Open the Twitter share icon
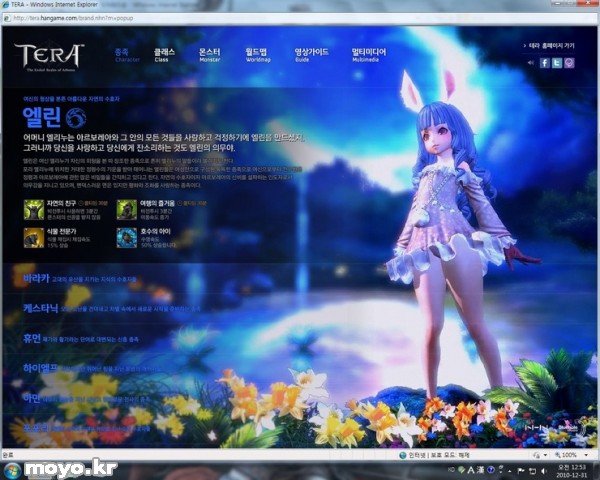The image size is (600, 480). point(557,63)
